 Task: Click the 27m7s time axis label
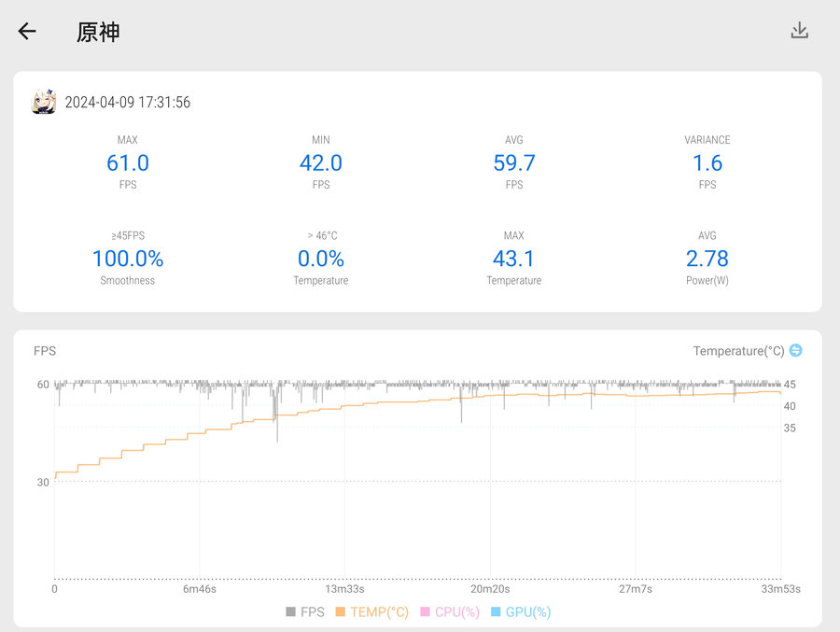click(636, 589)
